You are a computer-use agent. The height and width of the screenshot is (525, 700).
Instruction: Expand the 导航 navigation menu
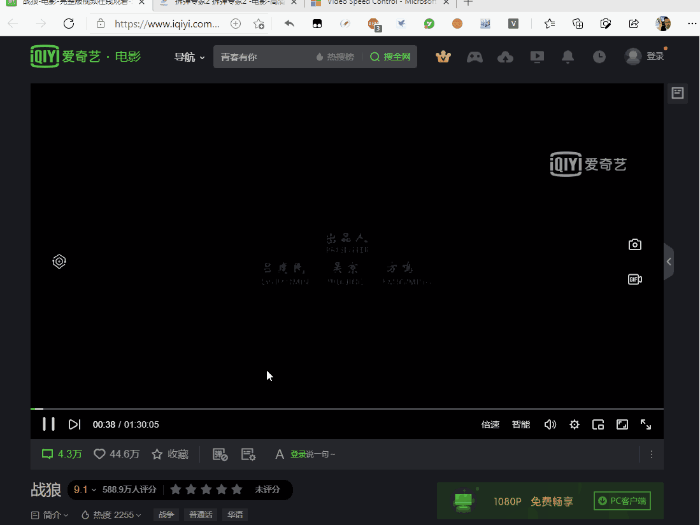[189, 57]
